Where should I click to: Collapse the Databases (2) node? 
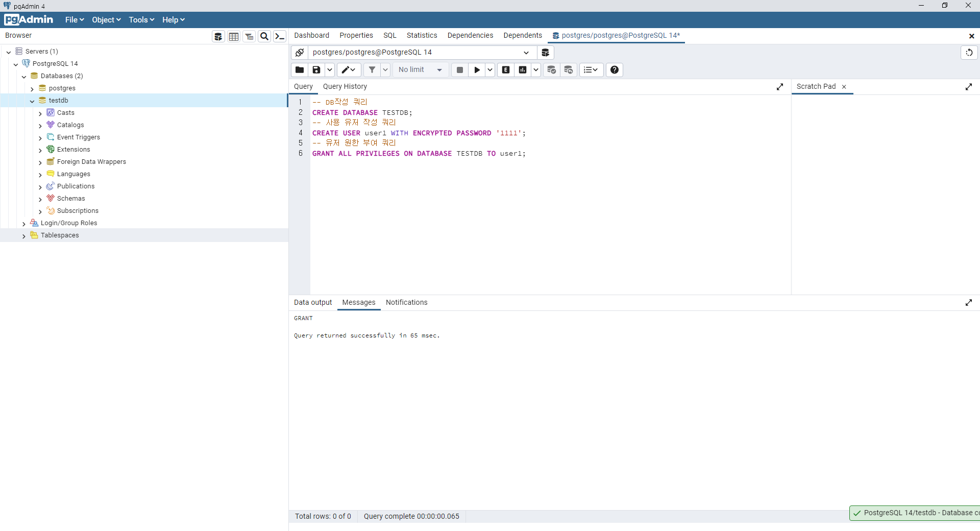click(24, 77)
